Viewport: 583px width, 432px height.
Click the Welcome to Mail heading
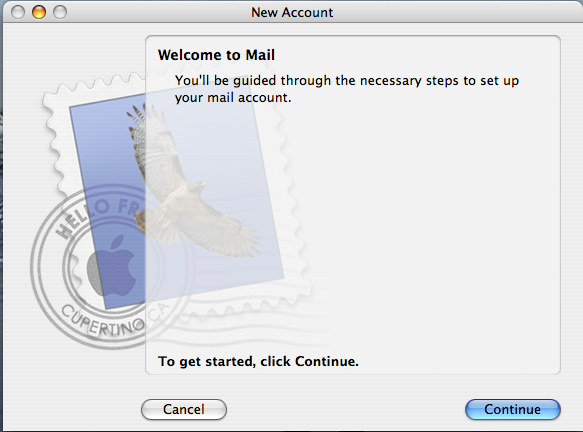click(216, 55)
